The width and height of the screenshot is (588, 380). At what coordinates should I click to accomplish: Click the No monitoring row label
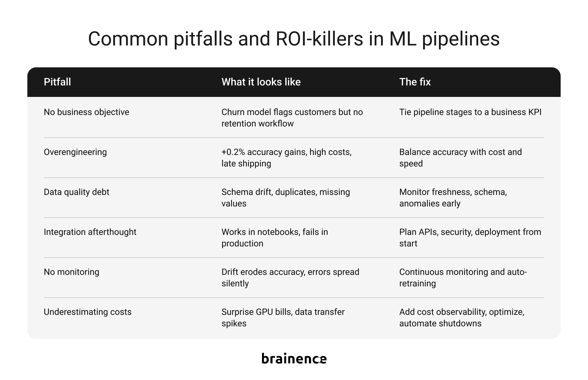click(71, 272)
